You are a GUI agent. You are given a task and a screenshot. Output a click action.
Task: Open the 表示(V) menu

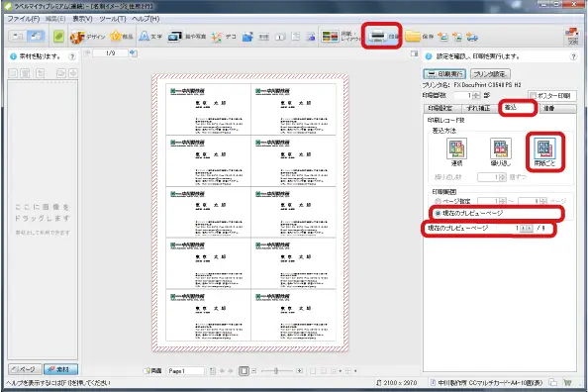click(x=82, y=19)
